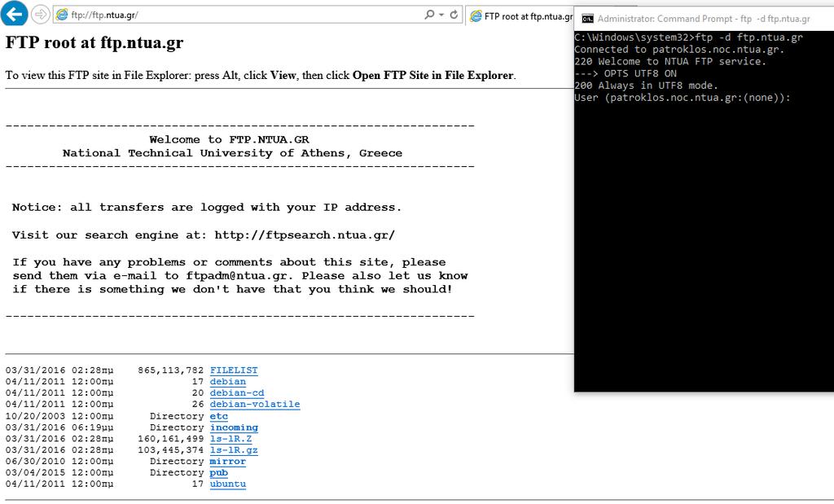Screen dimensions: 834x504
Task: Click the 10/20/2003 date entry
Action: pyautogui.click(x=36, y=416)
